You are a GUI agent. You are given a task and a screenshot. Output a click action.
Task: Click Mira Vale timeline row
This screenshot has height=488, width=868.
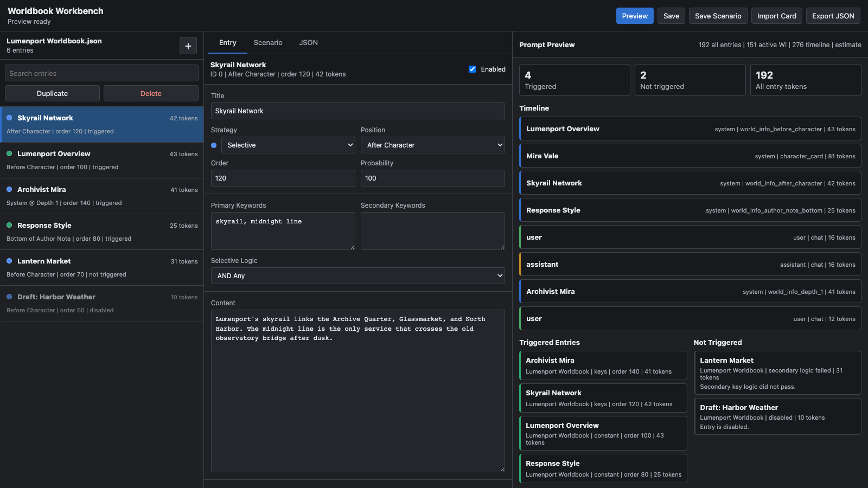click(x=690, y=156)
